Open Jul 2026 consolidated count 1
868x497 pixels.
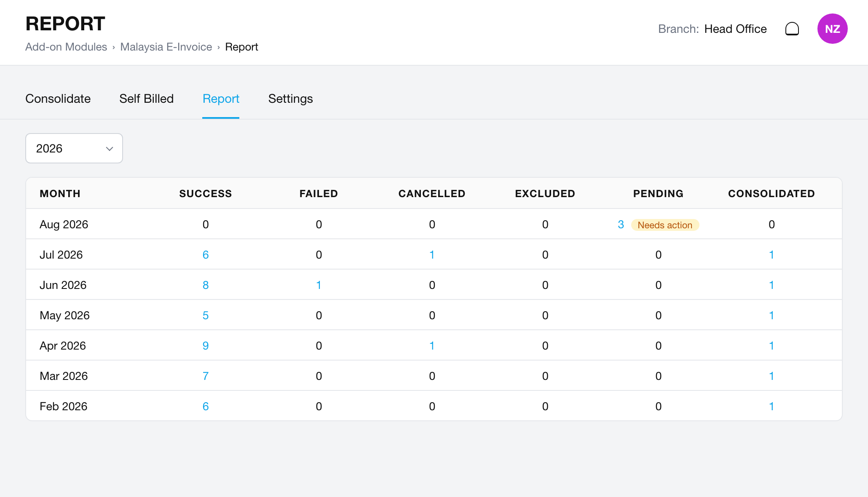(x=772, y=255)
